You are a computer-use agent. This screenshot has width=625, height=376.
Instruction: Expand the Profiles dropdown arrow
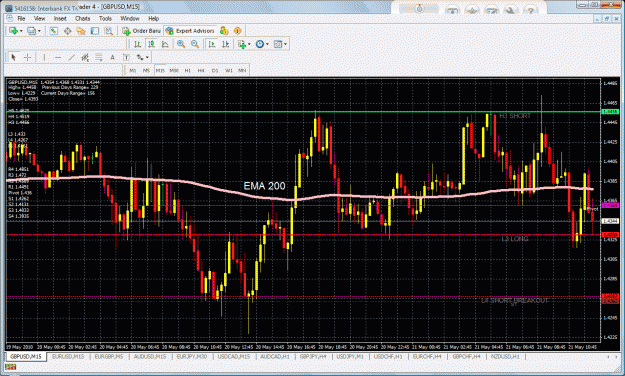39,31
